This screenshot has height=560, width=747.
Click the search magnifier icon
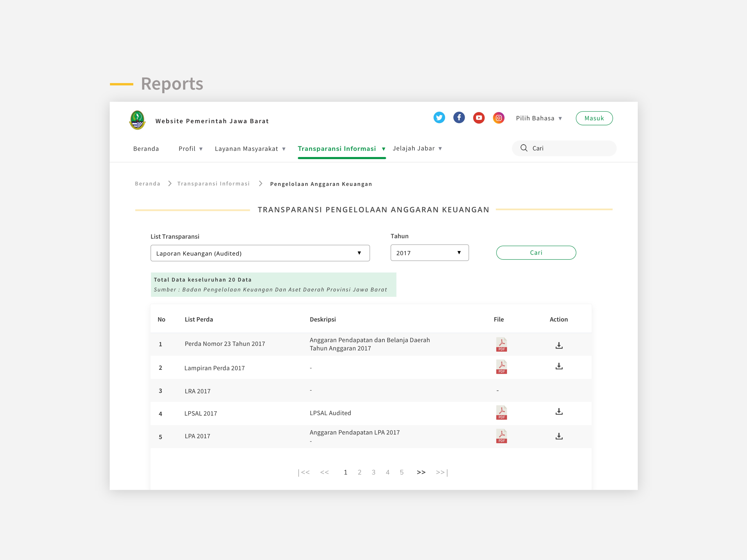524,148
